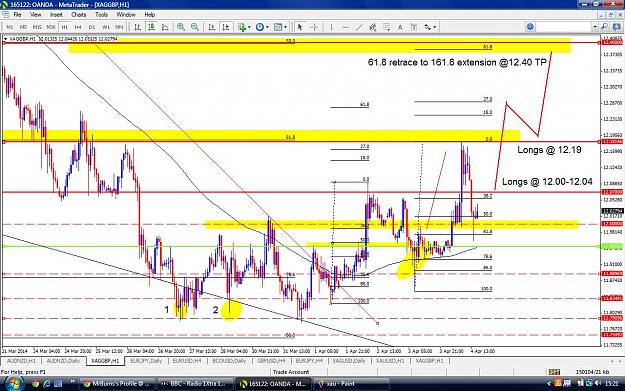Select the candlestick chart display icon

click(x=151, y=27)
